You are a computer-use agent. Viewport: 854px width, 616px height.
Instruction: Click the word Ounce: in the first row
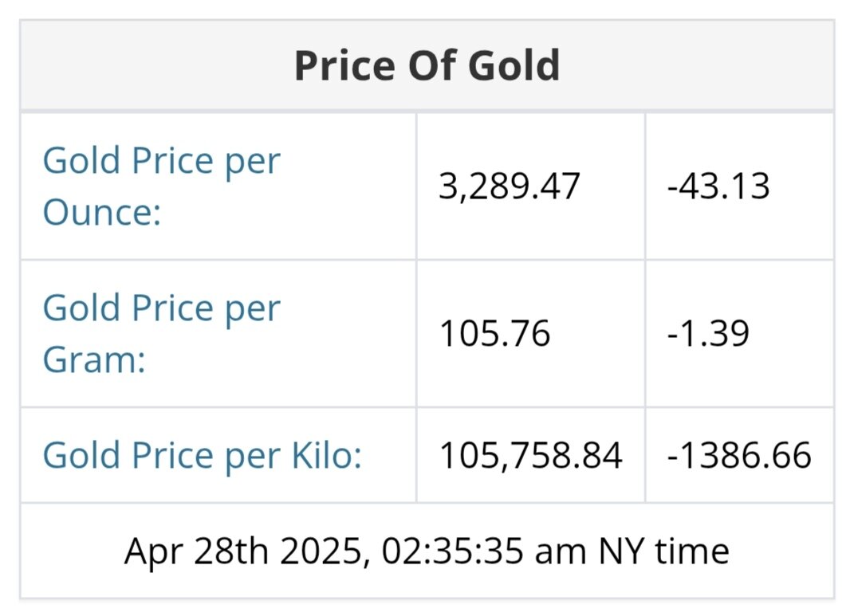[101, 213]
